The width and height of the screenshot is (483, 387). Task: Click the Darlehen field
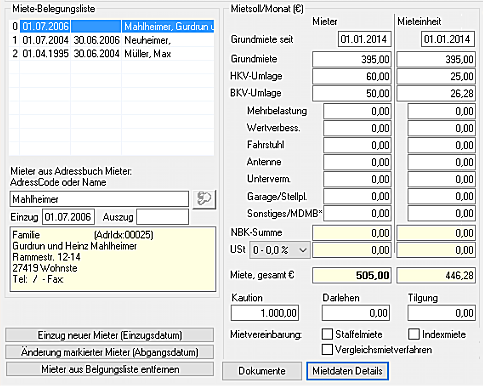pos(356,313)
